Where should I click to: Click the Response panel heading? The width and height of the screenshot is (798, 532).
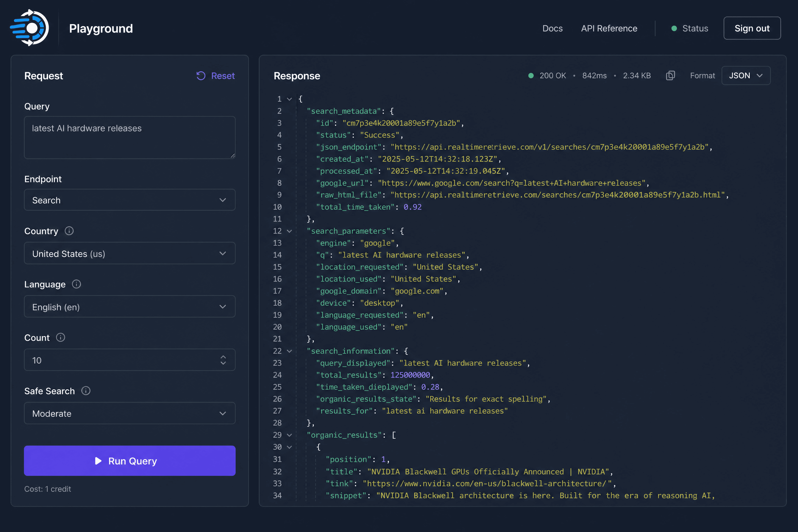click(297, 76)
